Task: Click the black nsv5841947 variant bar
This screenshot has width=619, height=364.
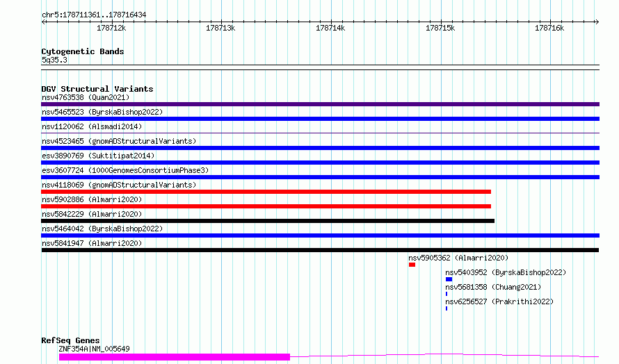Action: (320, 250)
